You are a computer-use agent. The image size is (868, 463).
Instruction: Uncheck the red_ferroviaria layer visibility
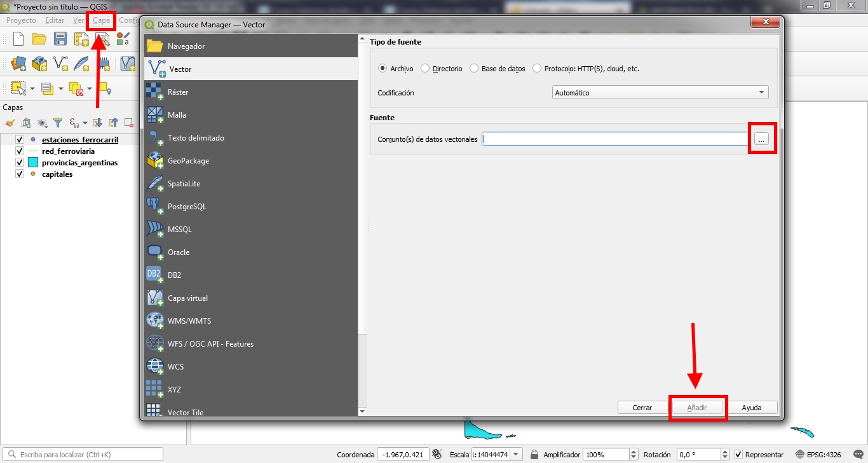[x=20, y=151]
